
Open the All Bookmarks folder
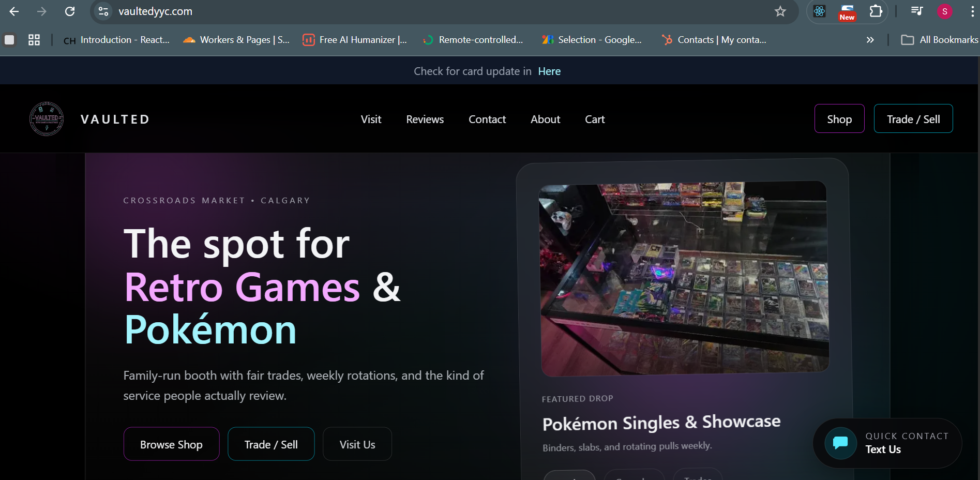[940, 40]
